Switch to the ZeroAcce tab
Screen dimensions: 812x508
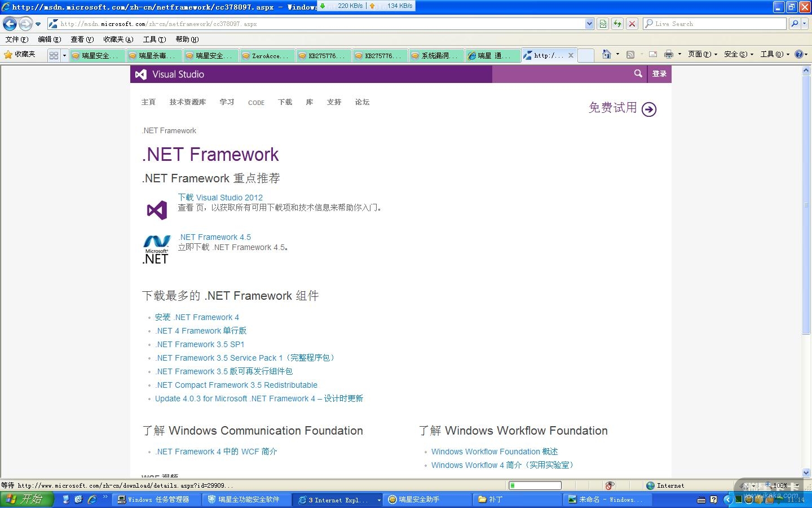267,55
